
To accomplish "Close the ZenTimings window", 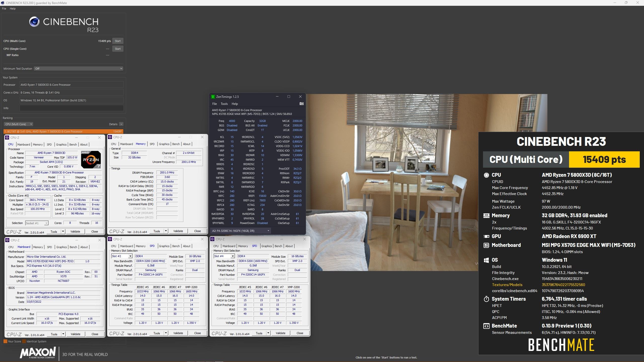I will pos(300,97).
